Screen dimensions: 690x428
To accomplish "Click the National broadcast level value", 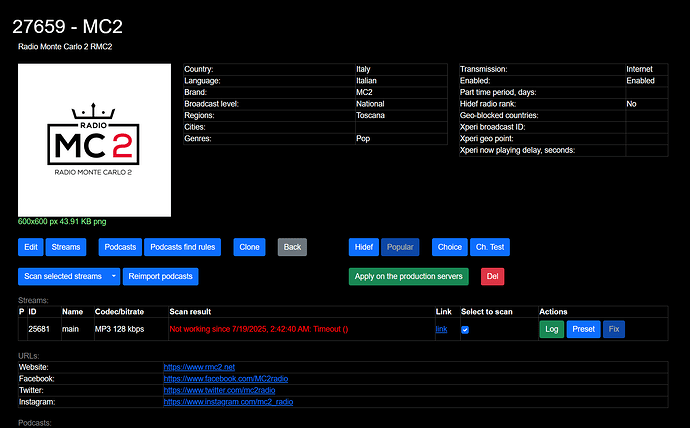I will (370, 104).
